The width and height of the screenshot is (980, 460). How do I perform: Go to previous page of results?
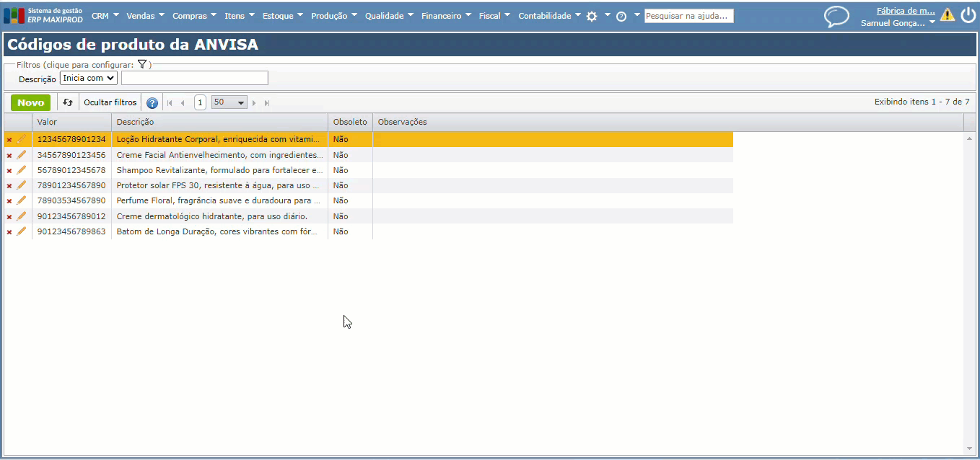(x=183, y=103)
